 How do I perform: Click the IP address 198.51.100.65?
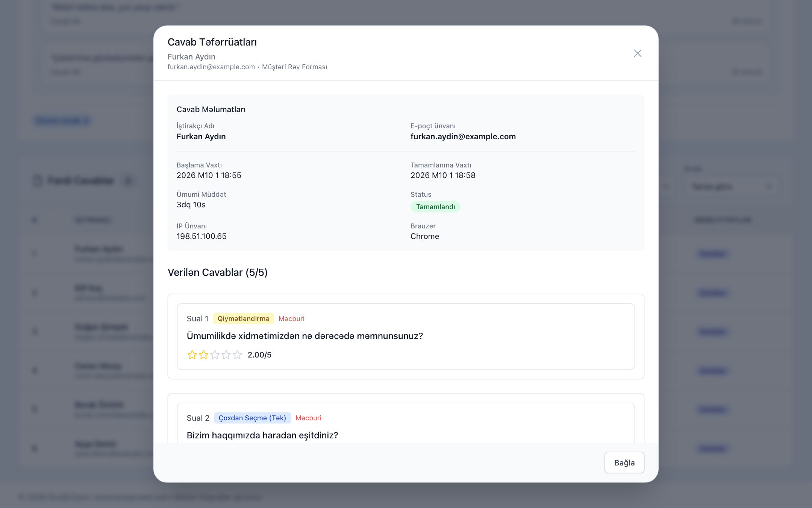(201, 236)
